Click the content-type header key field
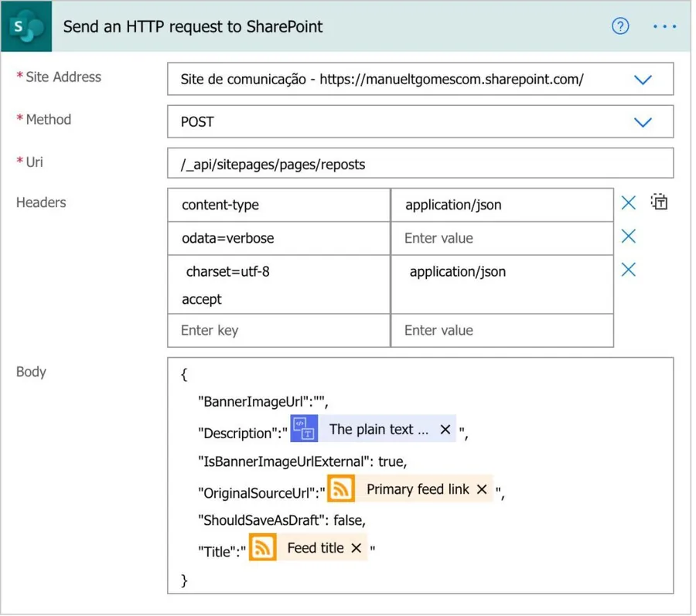696x616 pixels. click(278, 205)
